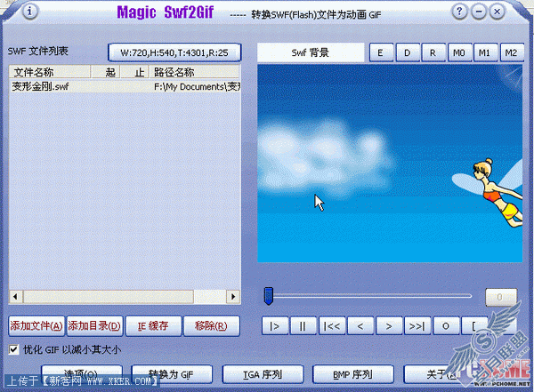Click the 选项(O) options button
This screenshot has height=392, width=534.
[82, 373]
